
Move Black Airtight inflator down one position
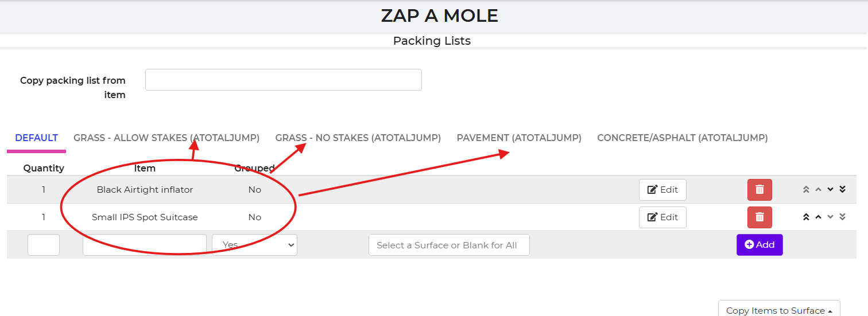point(830,190)
